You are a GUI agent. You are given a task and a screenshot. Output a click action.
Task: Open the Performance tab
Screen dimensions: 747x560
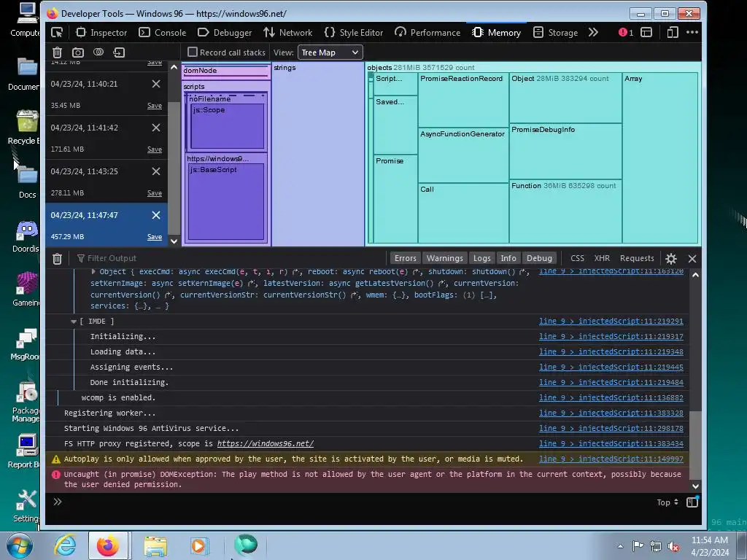427,32
